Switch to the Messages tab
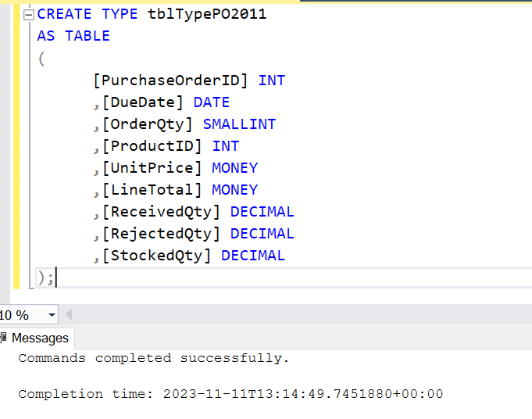The height and width of the screenshot is (419, 532). pos(39,338)
